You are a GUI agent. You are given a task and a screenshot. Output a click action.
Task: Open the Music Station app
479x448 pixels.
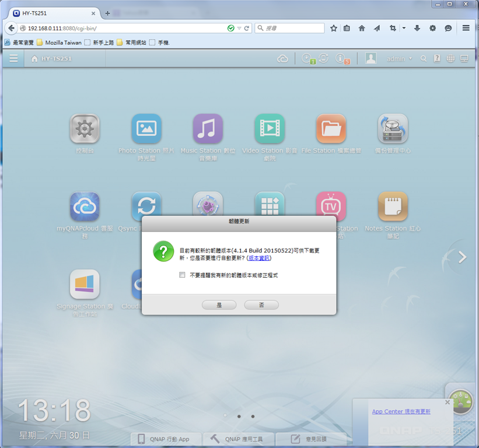(x=208, y=128)
